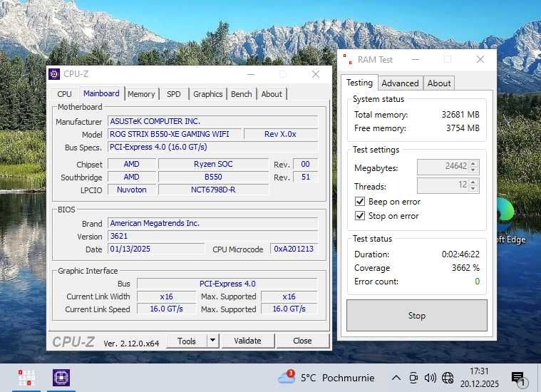This screenshot has width=541, height=392.
Task: Click the LPCIO chip NCT6798D-R
Action: pos(213,190)
